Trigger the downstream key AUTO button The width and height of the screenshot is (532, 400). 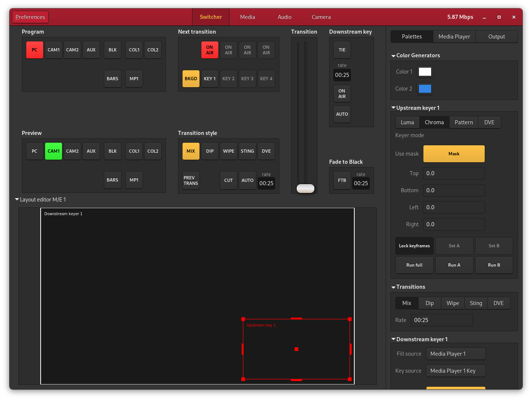[x=342, y=114]
